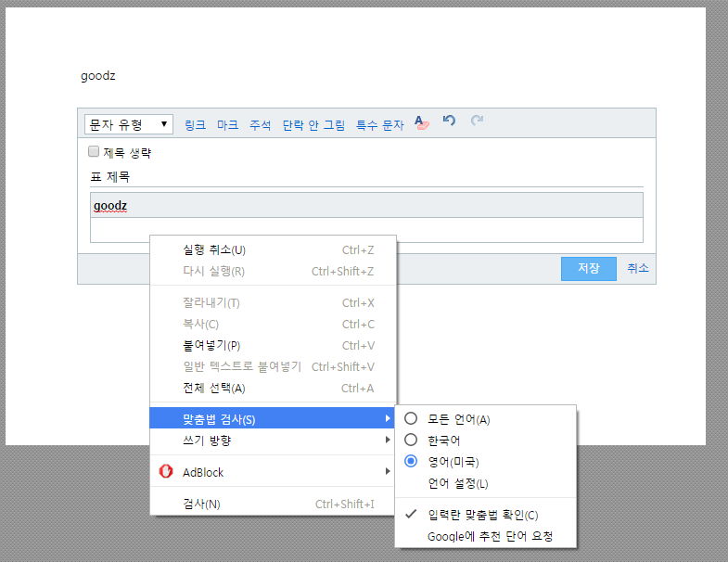Choose 잘라내기(T) from context menu
Image resolution: width=728 pixels, height=562 pixels.
coord(273,303)
